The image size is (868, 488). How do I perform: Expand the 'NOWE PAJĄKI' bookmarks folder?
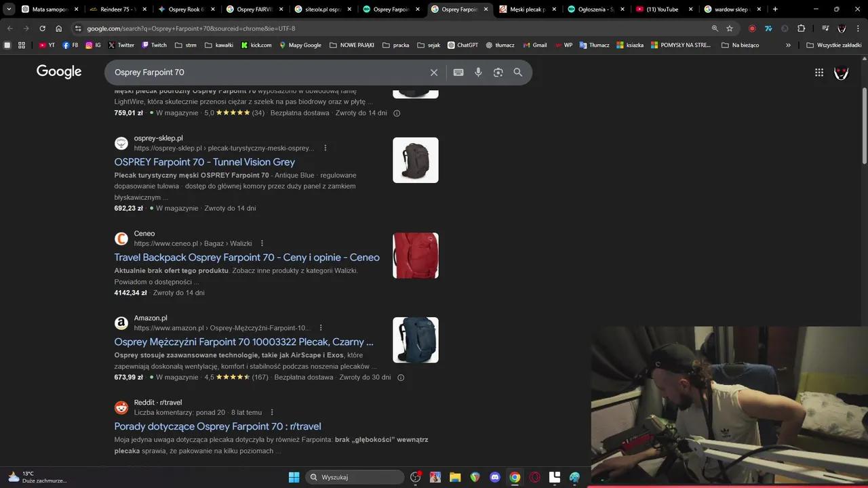[352, 45]
